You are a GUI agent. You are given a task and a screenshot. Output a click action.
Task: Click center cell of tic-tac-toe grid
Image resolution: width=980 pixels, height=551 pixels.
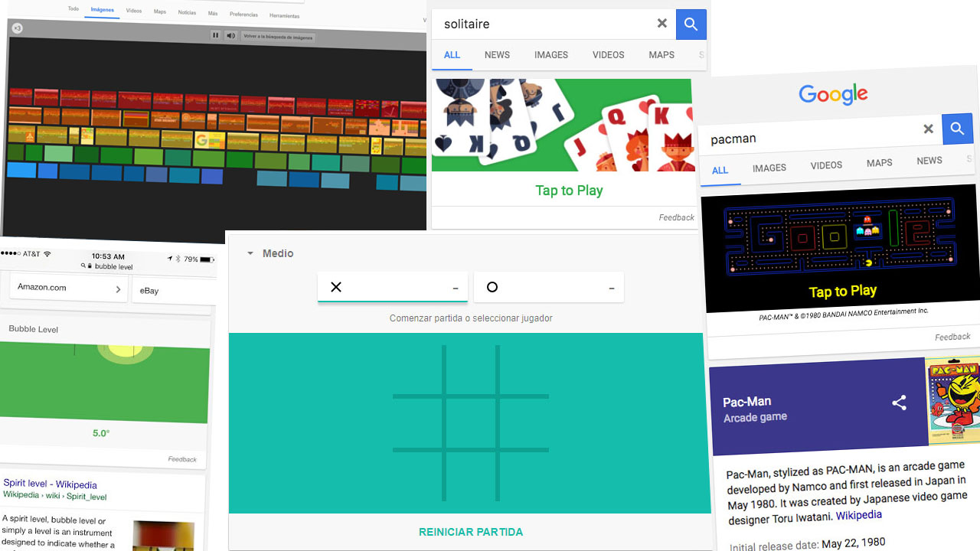(x=471, y=422)
